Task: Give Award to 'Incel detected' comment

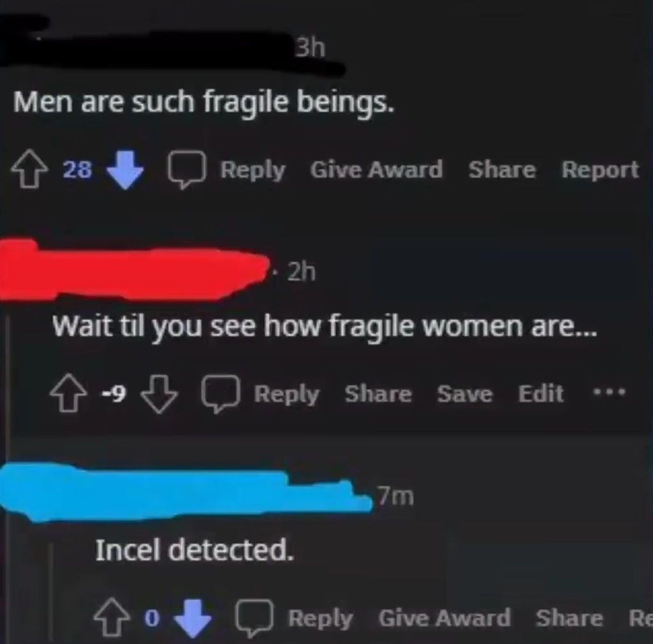Action: (444, 618)
